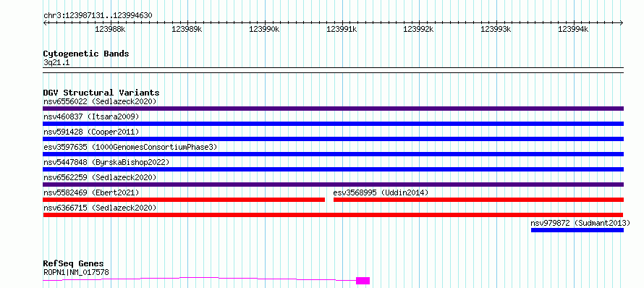Screen dimensions: 644x288
Task: Click the esv3597635 (1000GenomesConsortiumPhase3) label
Action: click(x=130, y=147)
